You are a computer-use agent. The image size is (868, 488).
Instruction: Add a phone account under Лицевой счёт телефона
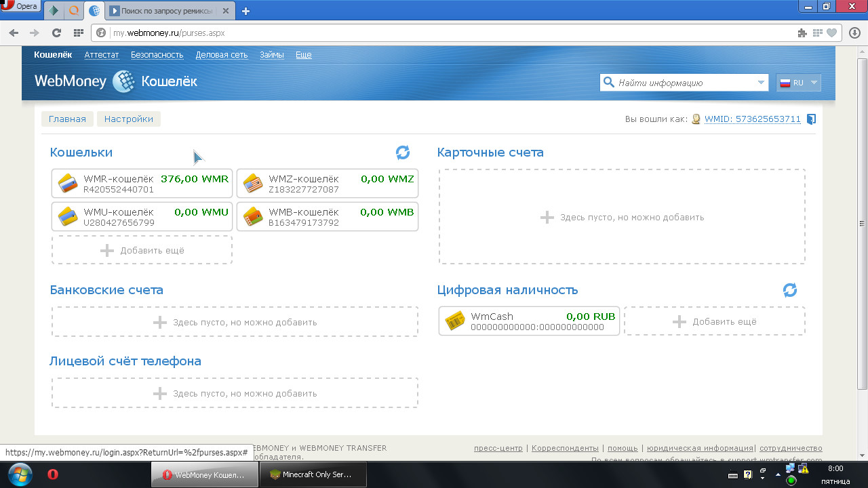click(x=235, y=393)
